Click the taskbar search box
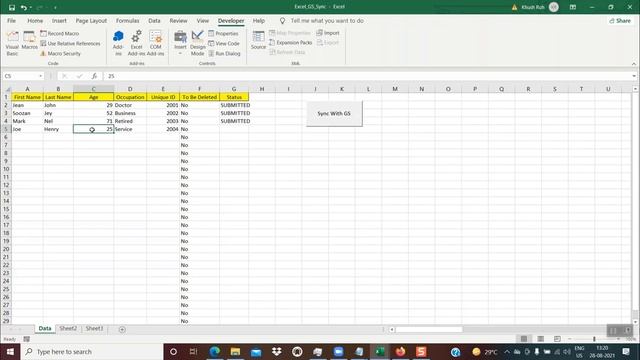640x360 pixels. pos(92,351)
